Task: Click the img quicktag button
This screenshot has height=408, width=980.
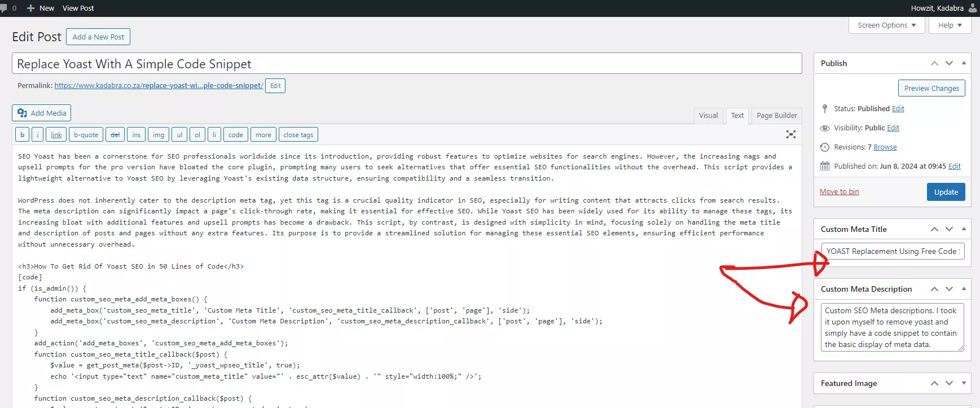Action: [159, 135]
